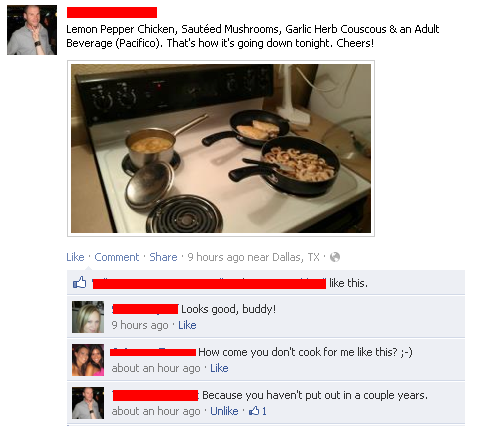Click the redacted names who like this

click(209, 284)
